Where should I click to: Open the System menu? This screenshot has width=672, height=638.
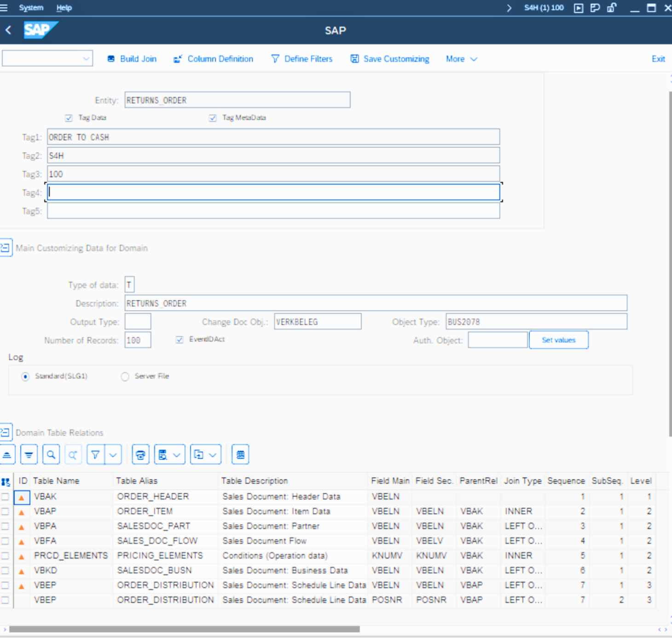[31, 8]
